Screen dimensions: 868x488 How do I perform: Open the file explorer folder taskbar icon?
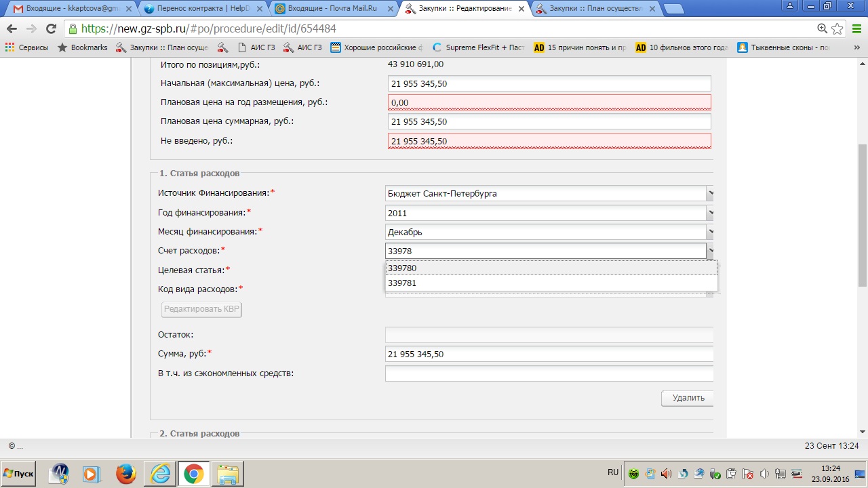[x=228, y=473]
